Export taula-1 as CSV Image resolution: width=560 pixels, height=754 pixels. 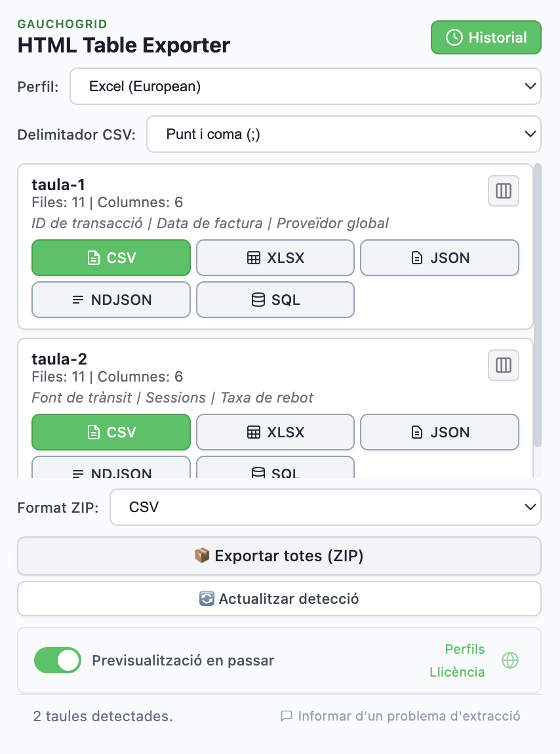coord(111,258)
